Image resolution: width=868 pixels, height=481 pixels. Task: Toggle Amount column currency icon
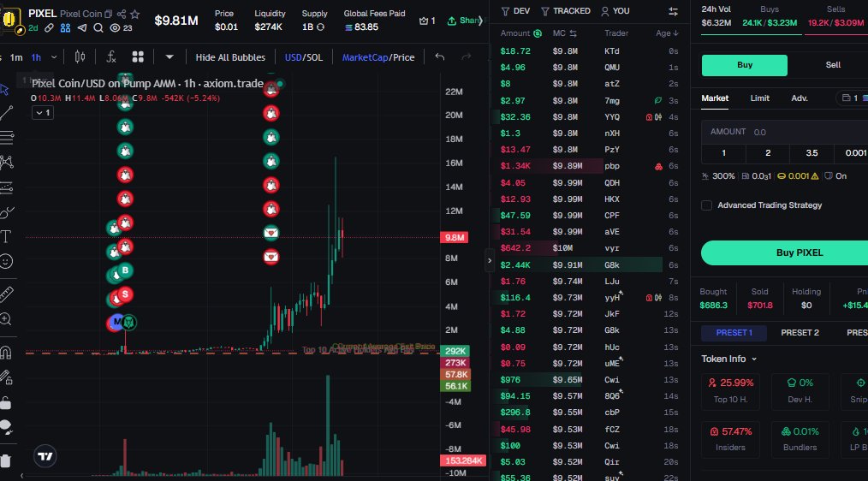coord(537,33)
